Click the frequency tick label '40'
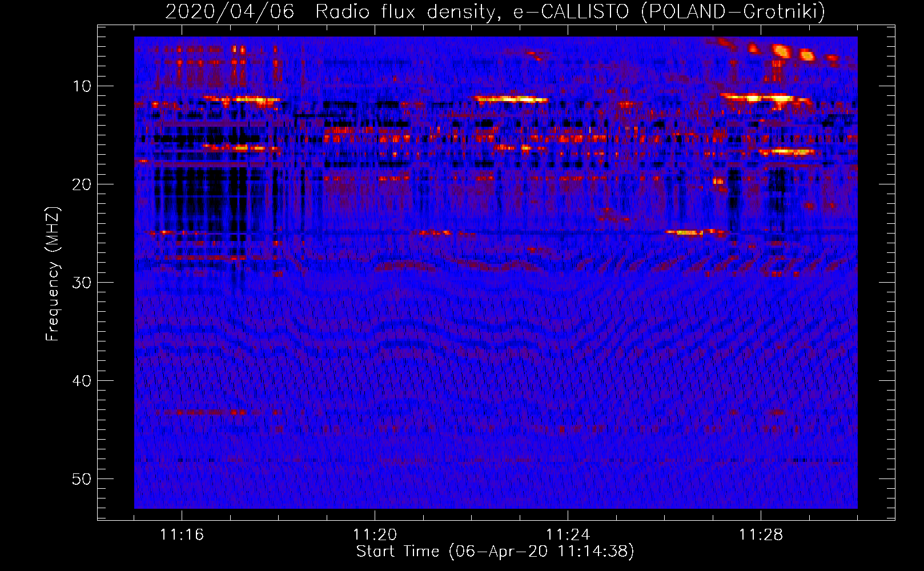 82,381
